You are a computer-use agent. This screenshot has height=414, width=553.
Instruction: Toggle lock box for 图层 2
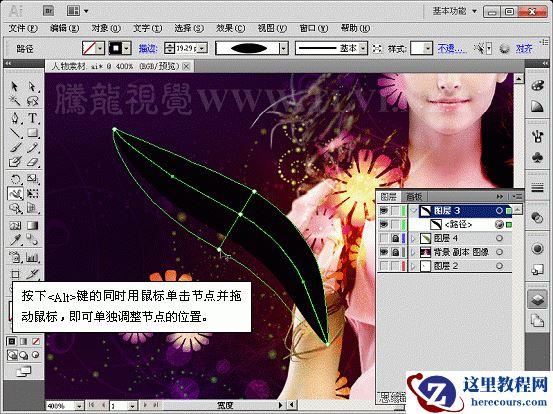395,266
